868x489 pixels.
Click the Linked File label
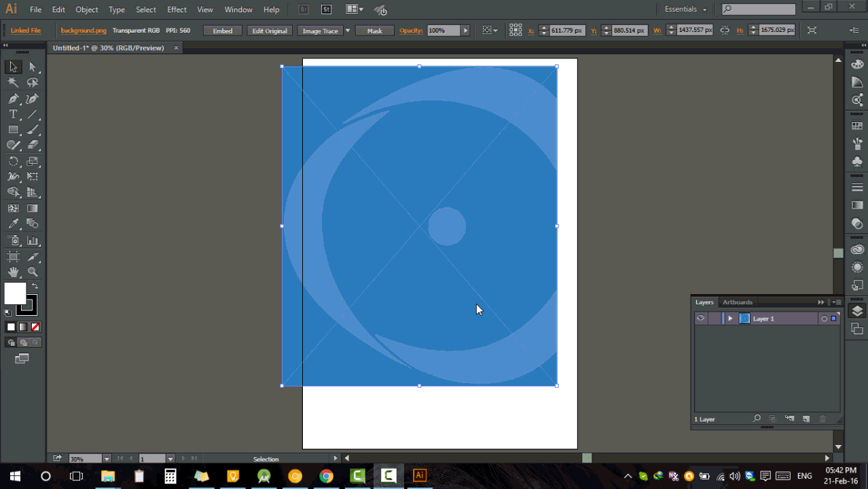26,31
